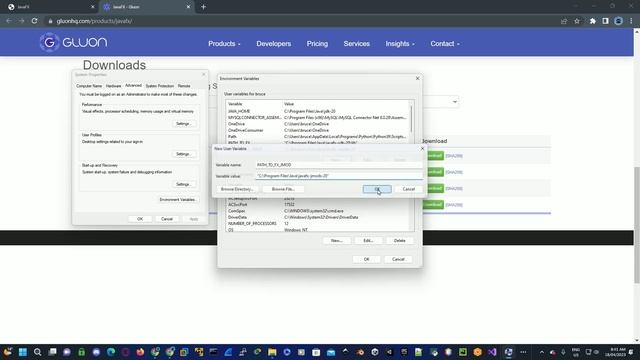Click the browser address bar URL
This screenshot has width=640, height=360.
pos(94,21)
